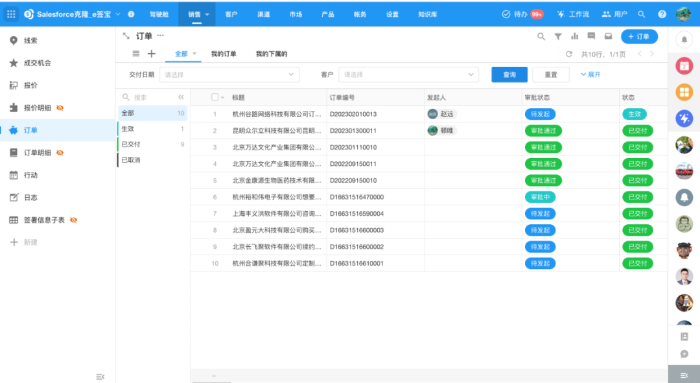Viewport: 700px width, 383px height.
Task: Toggle the select-all header checkbox
Action: click(215, 97)
